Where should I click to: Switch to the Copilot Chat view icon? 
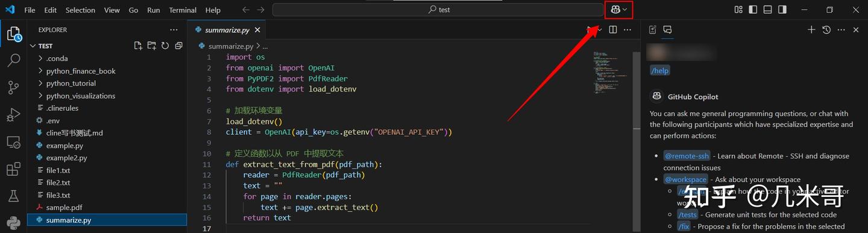667,30
